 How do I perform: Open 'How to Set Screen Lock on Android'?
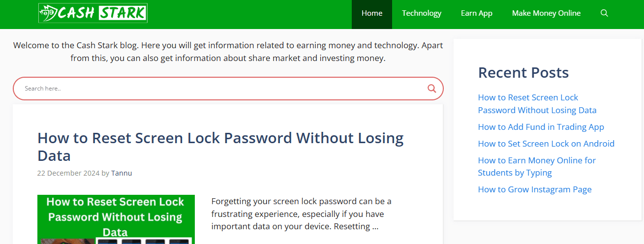[x=546, y=144]
